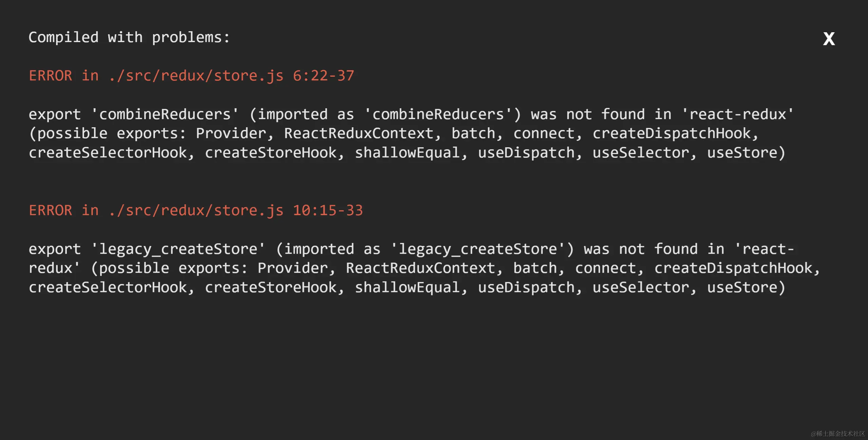Click 'react-redux' in the first error message

point(738,114)
